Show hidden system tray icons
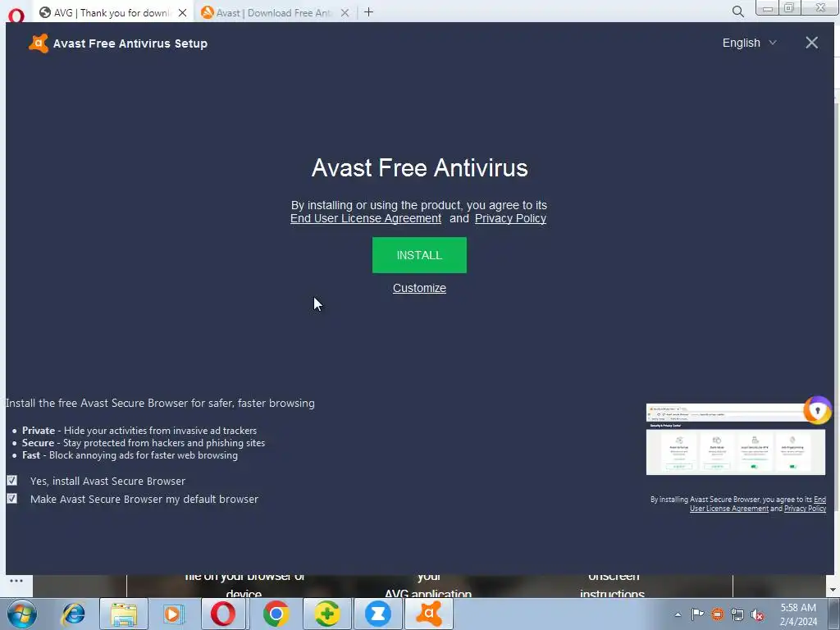The image size is (840, 630). 678,614
